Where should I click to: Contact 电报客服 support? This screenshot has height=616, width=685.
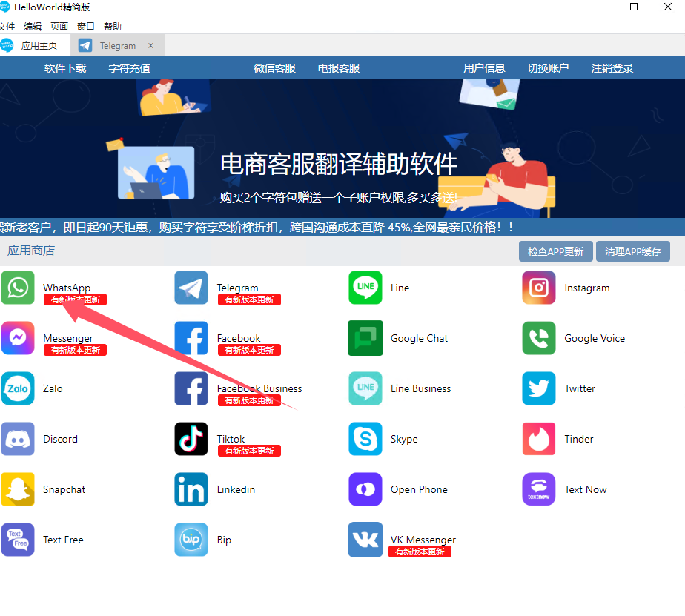click(x=339, y=68)
